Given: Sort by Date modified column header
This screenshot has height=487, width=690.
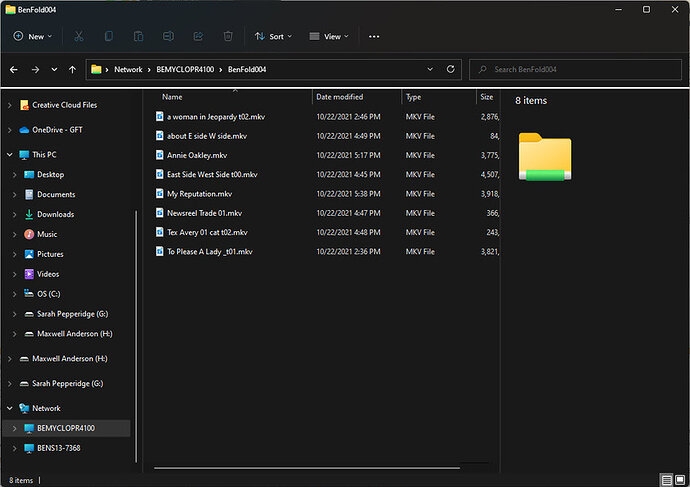Looking at the screenshot, I should click(340, 97).
